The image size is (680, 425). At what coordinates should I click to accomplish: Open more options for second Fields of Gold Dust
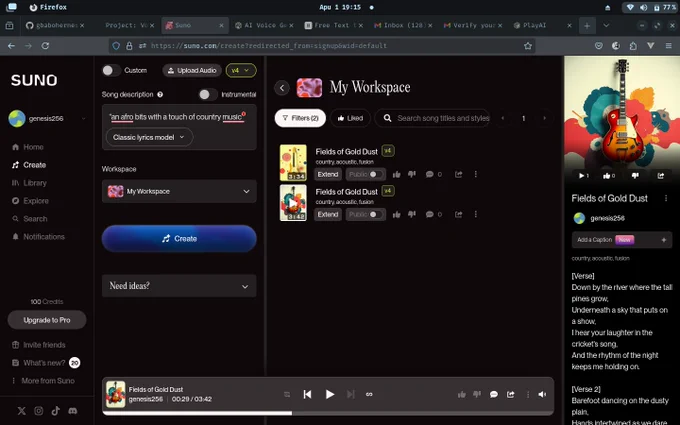476,214
